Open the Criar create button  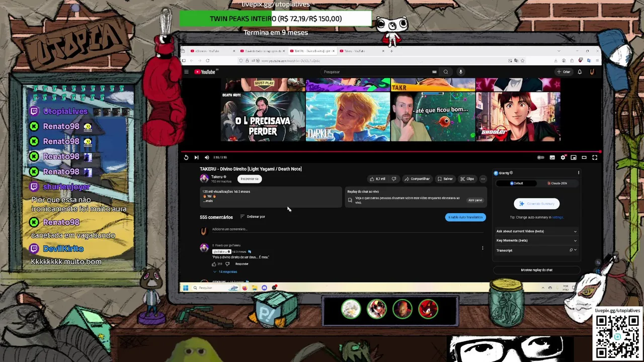(x=563, y=72)
